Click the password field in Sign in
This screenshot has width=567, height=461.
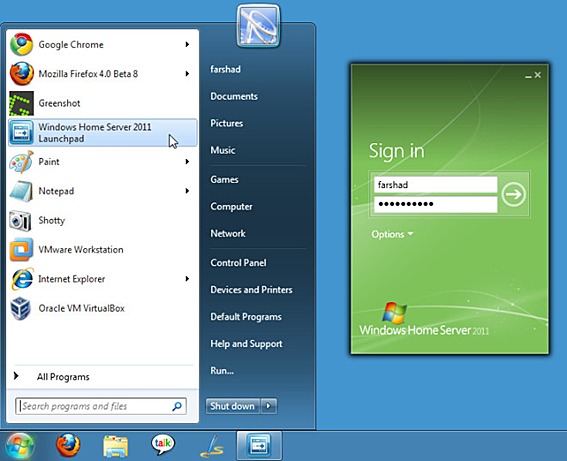point(435,204)
